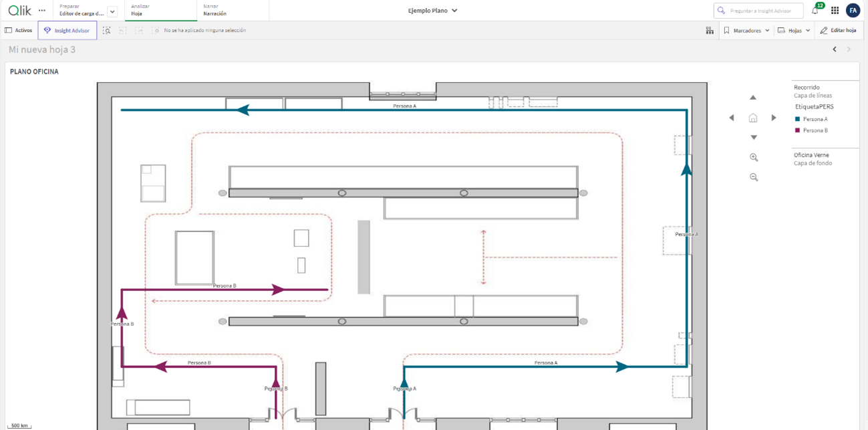Open Ejemplo Plano app name dropdown

coord(433,11)
